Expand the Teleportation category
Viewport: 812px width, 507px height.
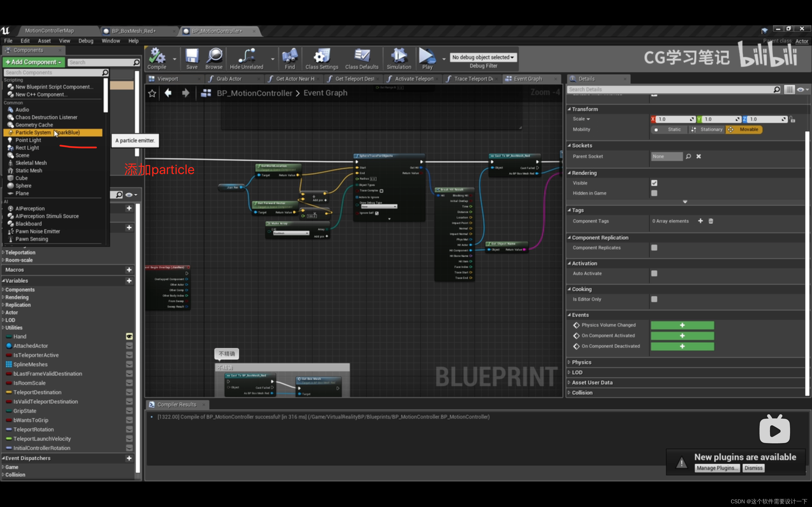pos(20,252)
